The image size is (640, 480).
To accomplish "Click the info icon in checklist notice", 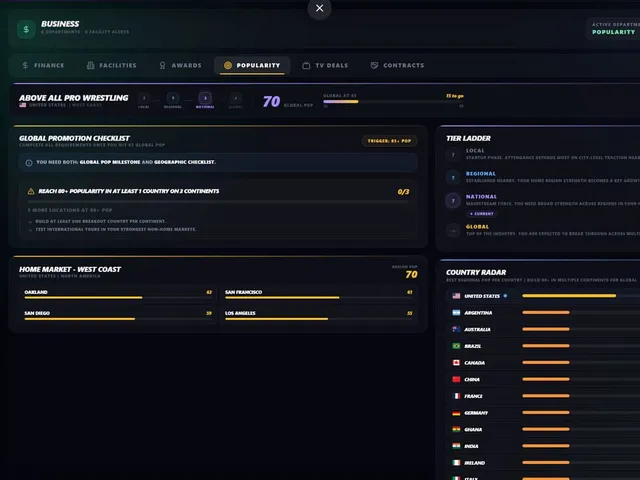I will click(x=29, y=162).
